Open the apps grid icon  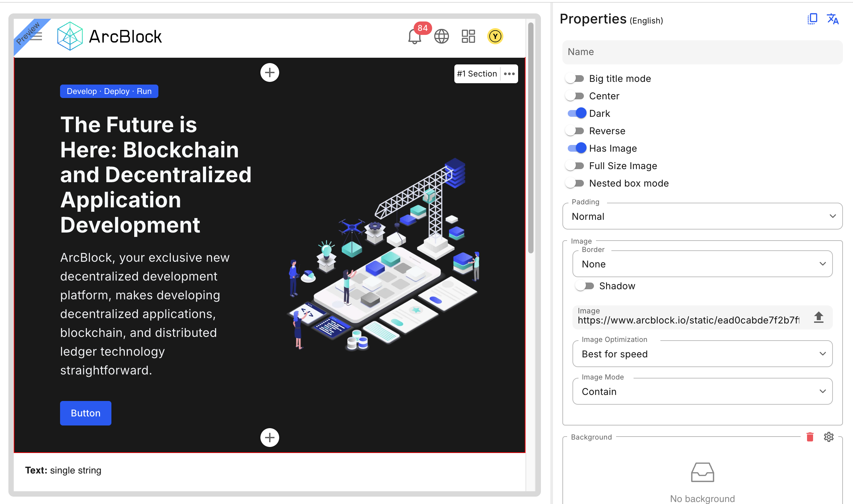tap(468, 37)
